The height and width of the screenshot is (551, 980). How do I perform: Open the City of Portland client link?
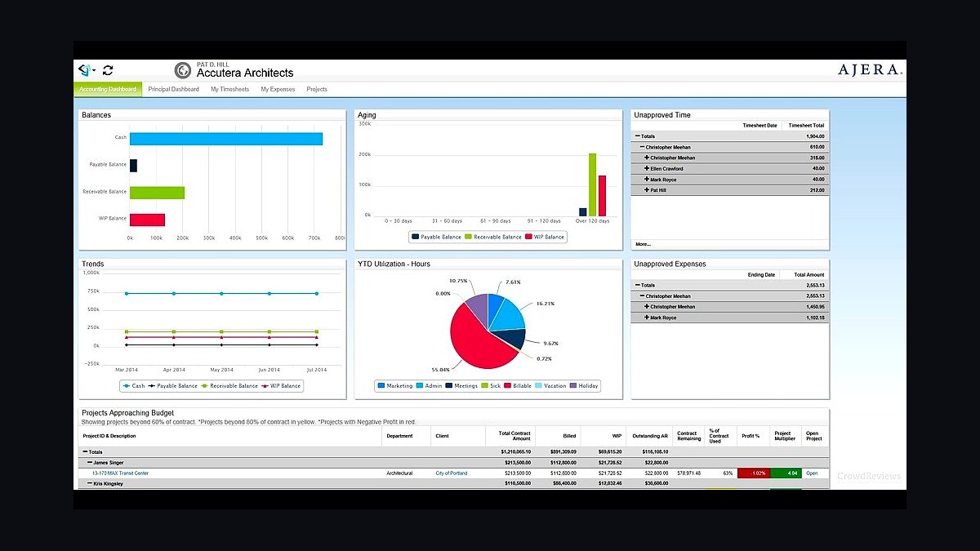[452, 473]
